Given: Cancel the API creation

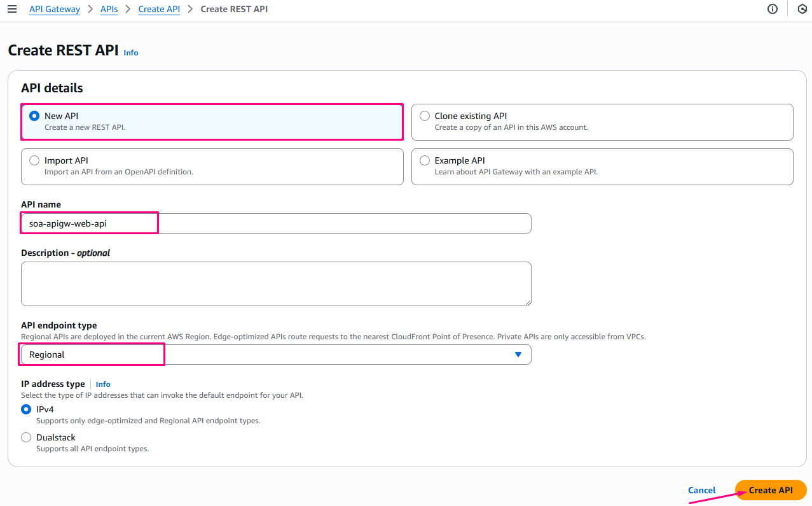Looking at the screenshot, I should pos(702,490).
